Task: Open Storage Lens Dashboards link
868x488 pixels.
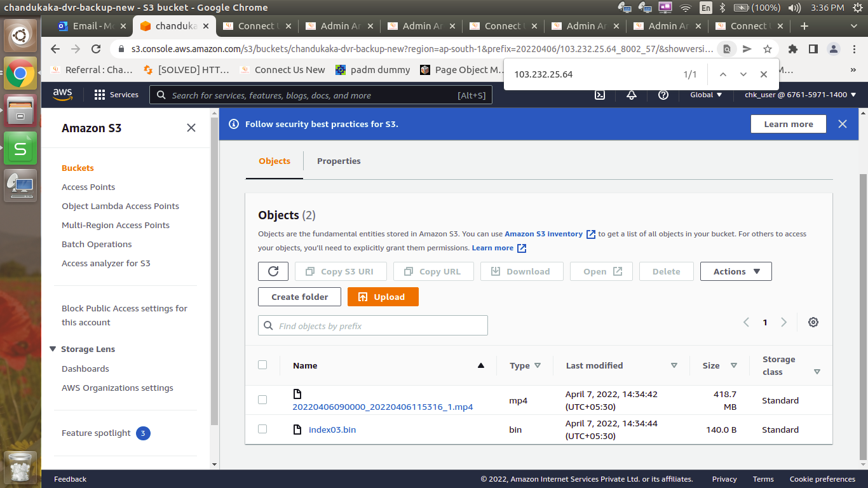Action: (85, 369)
